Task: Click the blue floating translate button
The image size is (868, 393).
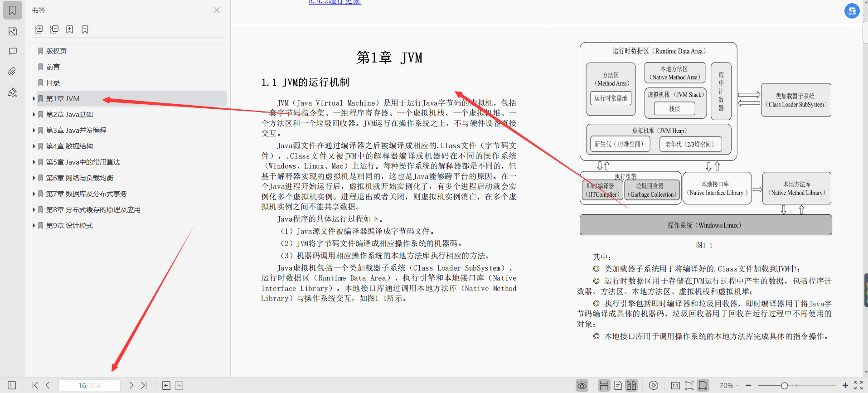Action: [x=852, y=11]
